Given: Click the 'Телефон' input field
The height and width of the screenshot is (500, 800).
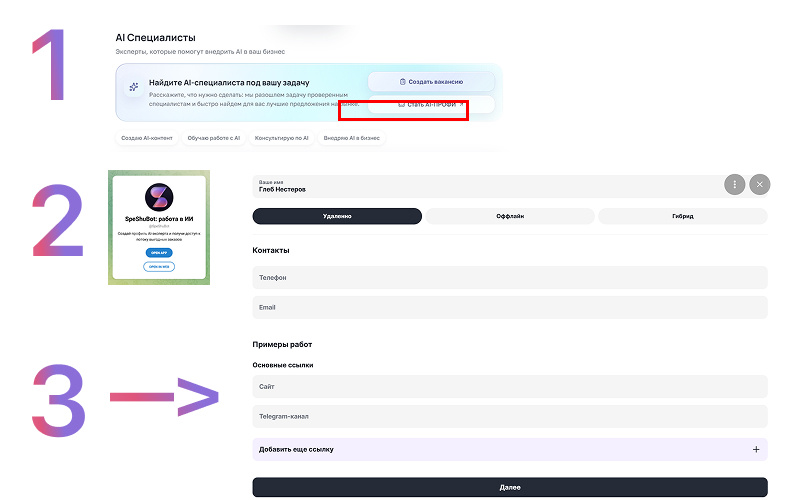Looking at the screenshot, I should tap(510, 278).
